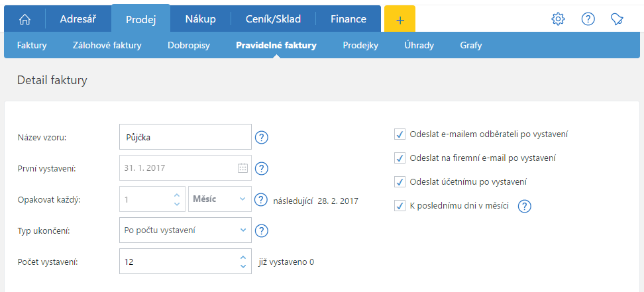Click help icon beside K poslednímu dni v měsíci
Screen dimensions: 644x292
click(525, 206)
